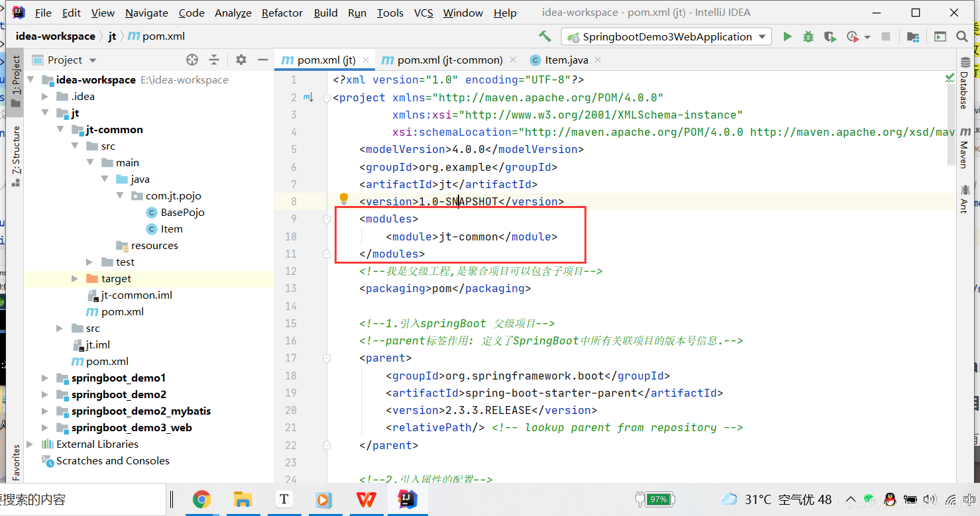
Task: Click the jt breadcrumb in navigation bar
Action: [x=112, y=36]
